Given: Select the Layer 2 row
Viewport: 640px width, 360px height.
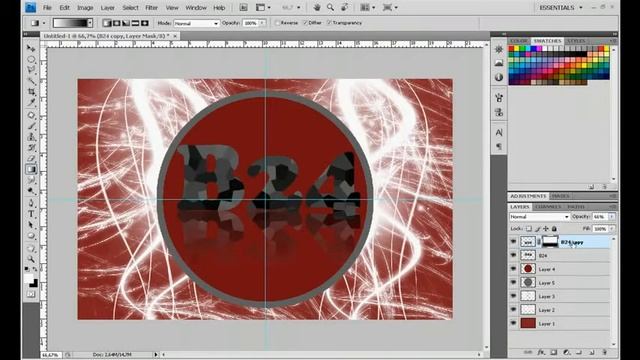Looking at the screenshot, I should [x=559, y=310].
